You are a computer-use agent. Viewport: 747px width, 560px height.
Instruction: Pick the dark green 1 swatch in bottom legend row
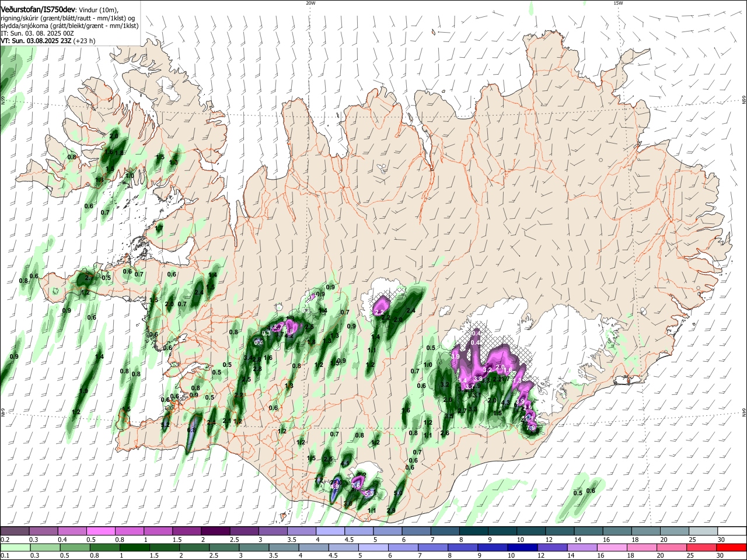[134, 548]
